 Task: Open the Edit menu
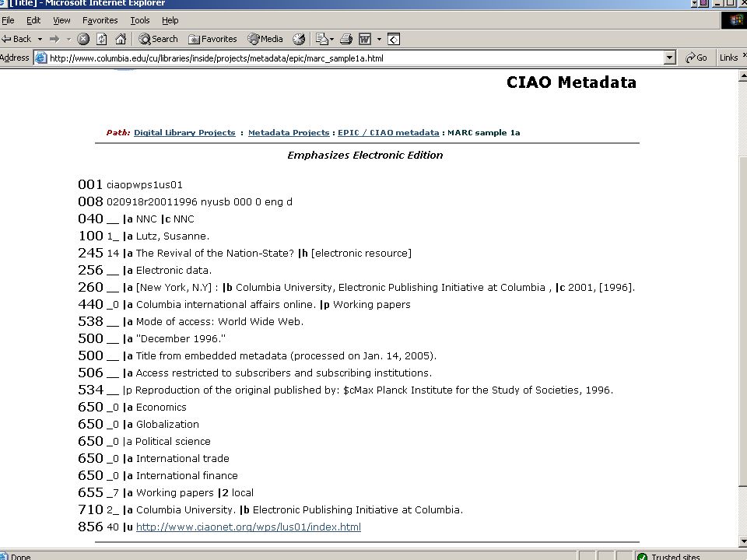click(33, 20)
